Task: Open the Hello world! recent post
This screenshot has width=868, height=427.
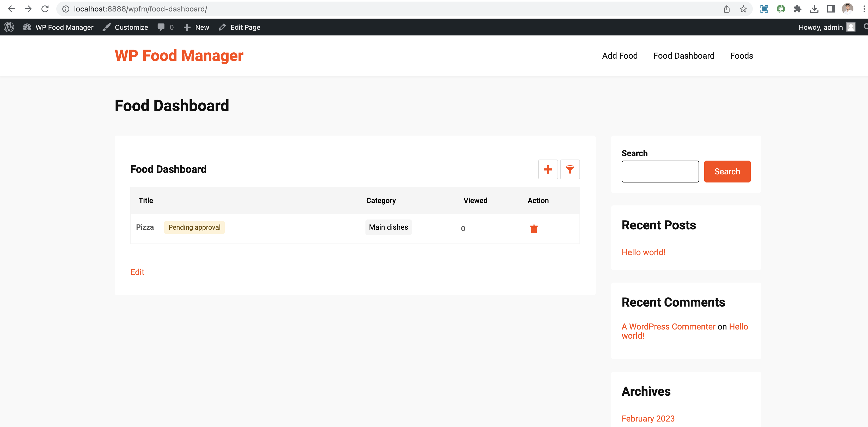Action: [644, 252]
